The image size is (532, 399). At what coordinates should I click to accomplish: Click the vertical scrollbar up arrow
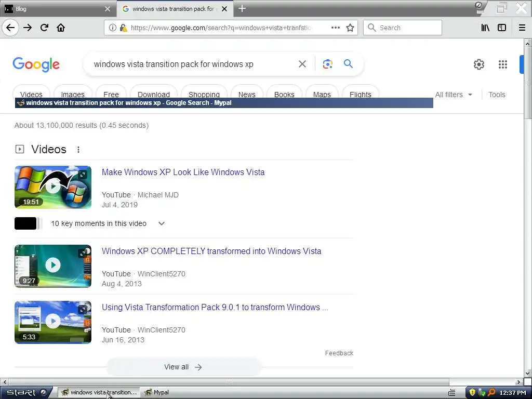(x=528, y=43)
